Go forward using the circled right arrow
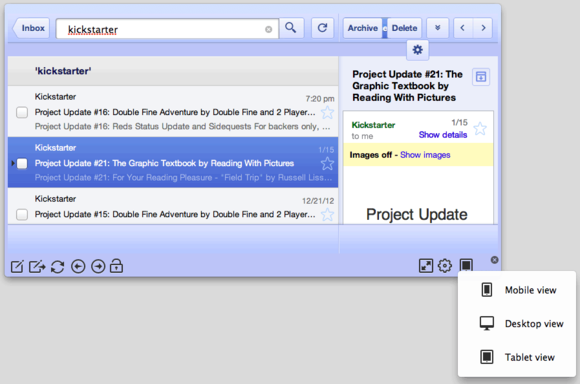580x384 pixels. coord(98,266)
